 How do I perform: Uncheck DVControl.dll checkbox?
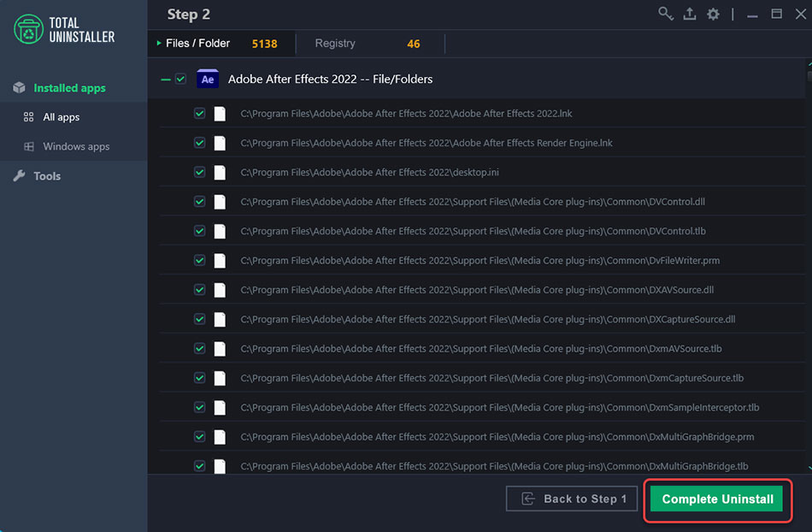[x=199, y=202]
